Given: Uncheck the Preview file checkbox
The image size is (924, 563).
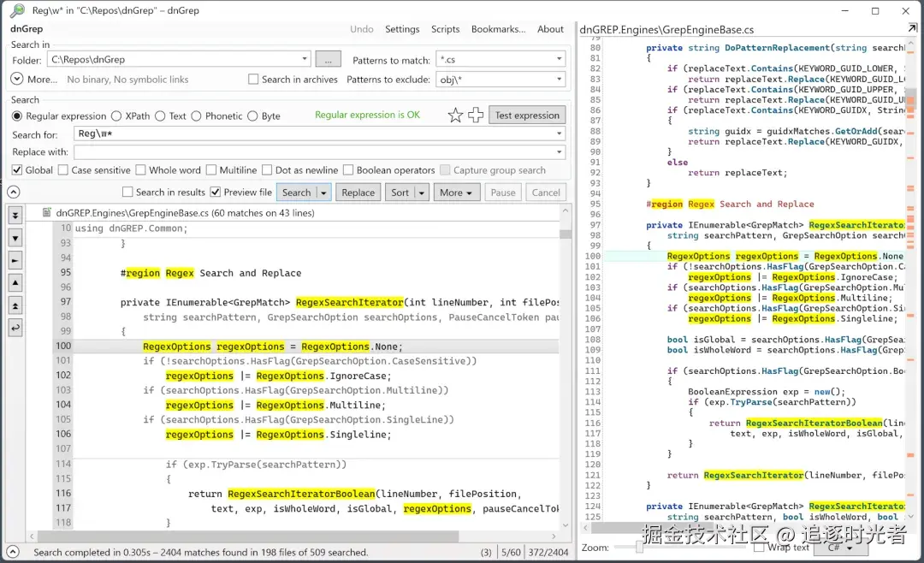Looking at the screenshot, I should 216,193.
